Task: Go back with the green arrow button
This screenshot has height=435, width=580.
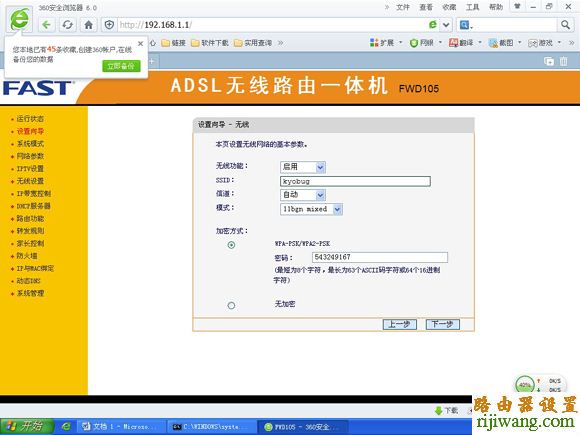Action: [46, 25]
